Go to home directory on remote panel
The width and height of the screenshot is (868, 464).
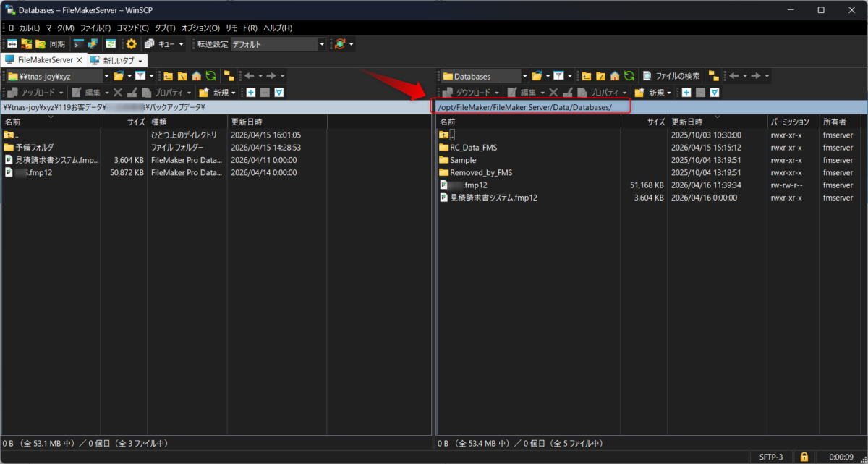click(x=613, y=76)
